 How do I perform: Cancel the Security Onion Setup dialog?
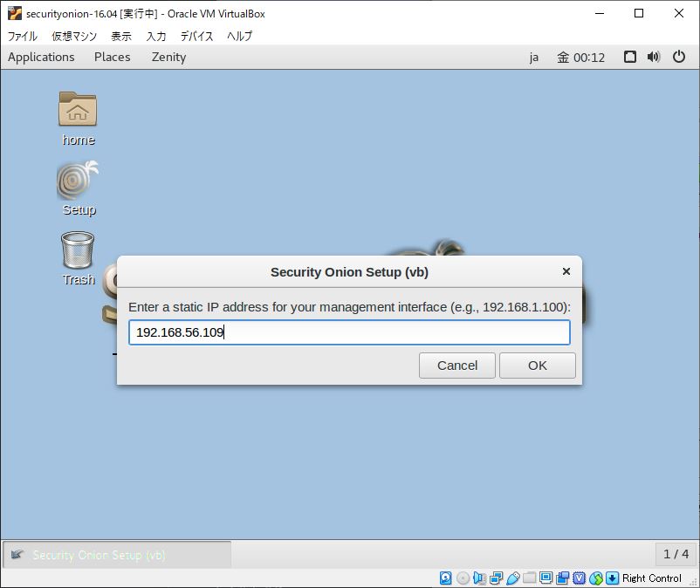click(457, 366)
